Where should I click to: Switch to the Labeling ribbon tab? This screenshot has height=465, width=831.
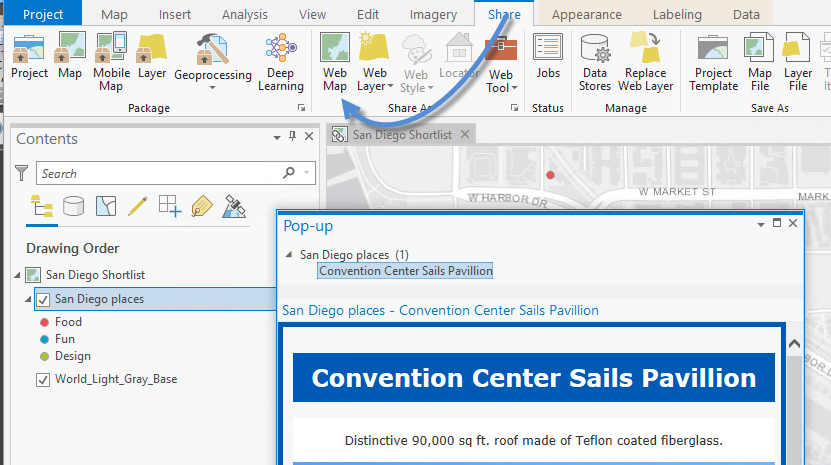click(677, 14)
